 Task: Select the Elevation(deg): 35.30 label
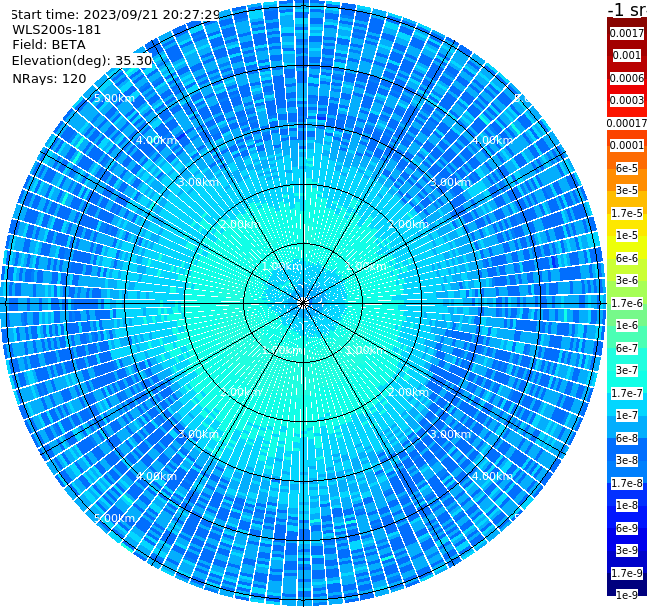[82, 61]
